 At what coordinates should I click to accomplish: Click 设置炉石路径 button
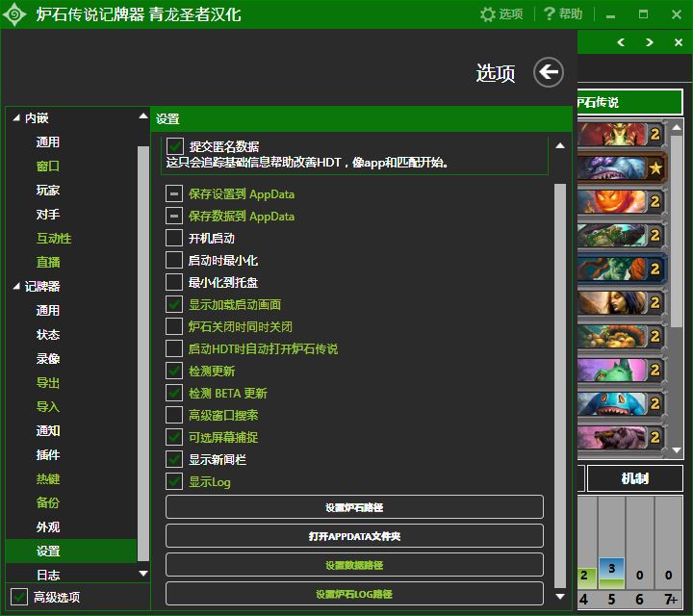click(354, 507)
